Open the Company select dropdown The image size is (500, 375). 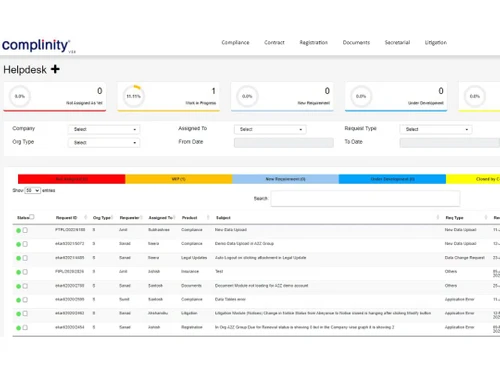[104, 129]
